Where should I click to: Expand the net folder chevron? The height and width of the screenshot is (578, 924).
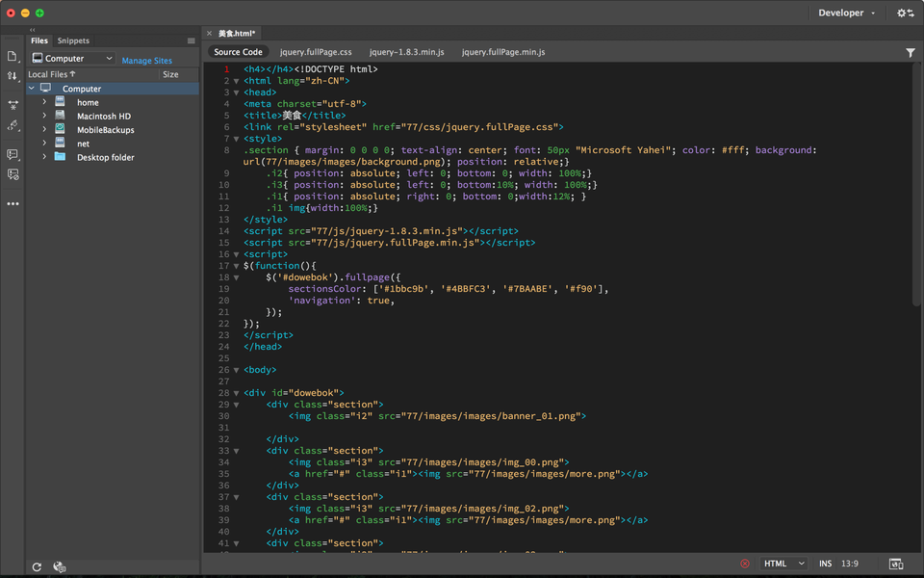coord(44,143)
